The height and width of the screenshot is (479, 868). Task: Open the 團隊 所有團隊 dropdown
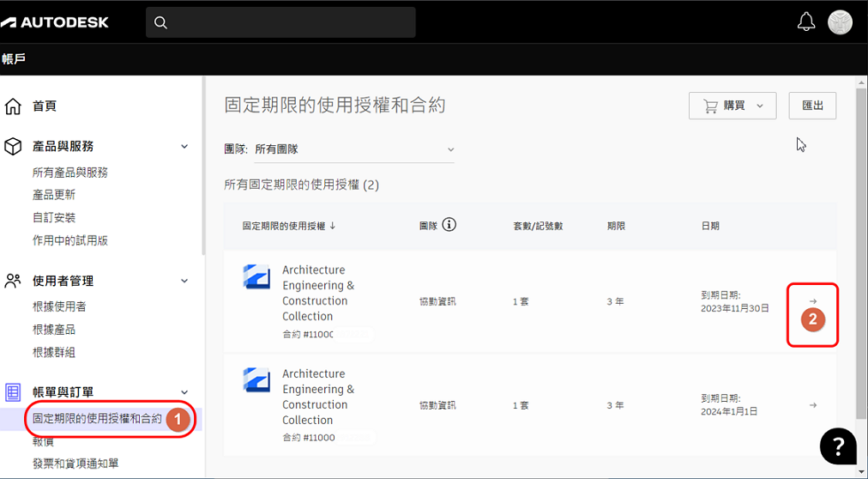(354, 149)
